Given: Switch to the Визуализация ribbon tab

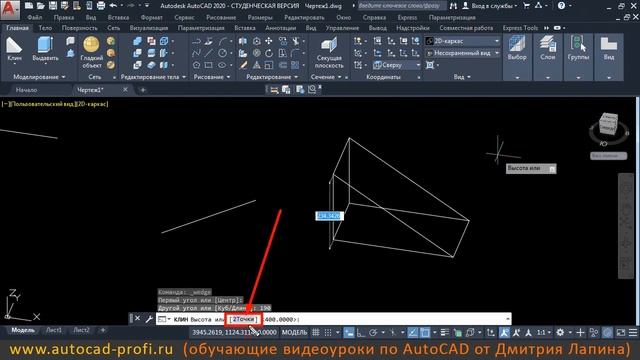Looking at the screenshot, I should click(149, 28).
